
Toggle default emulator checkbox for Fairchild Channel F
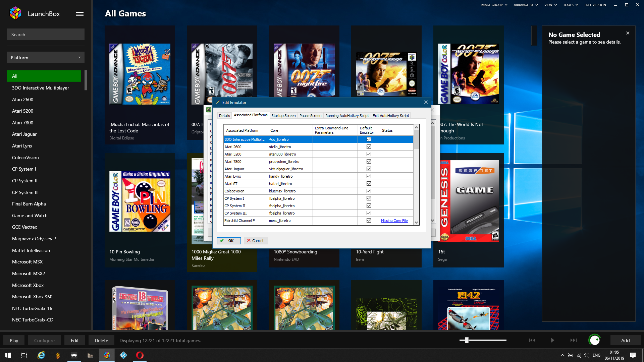tap(369, 221)
